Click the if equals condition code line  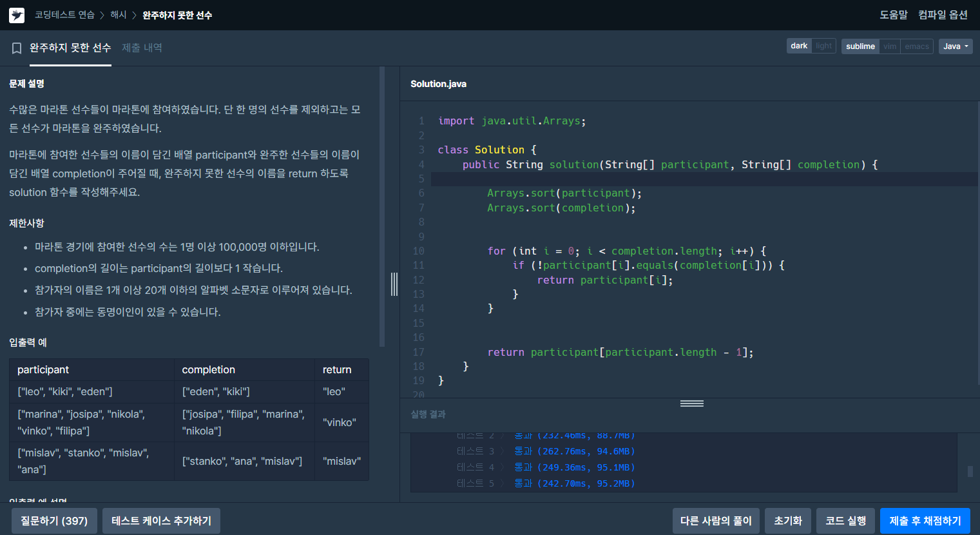(648, 266)
